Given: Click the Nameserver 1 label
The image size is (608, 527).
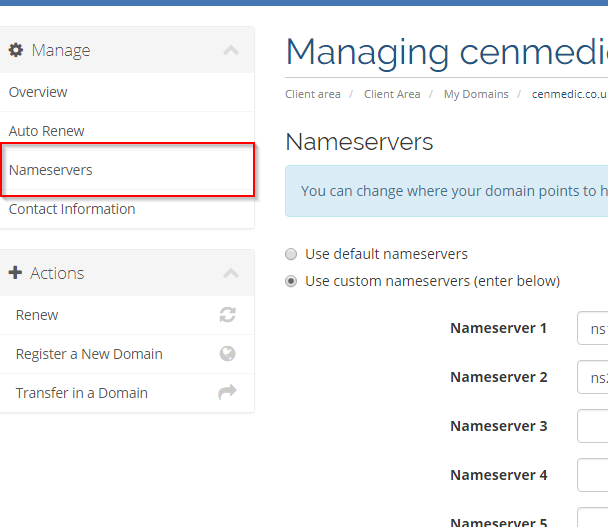Looking at the screenshot, I should pos(498,328).
